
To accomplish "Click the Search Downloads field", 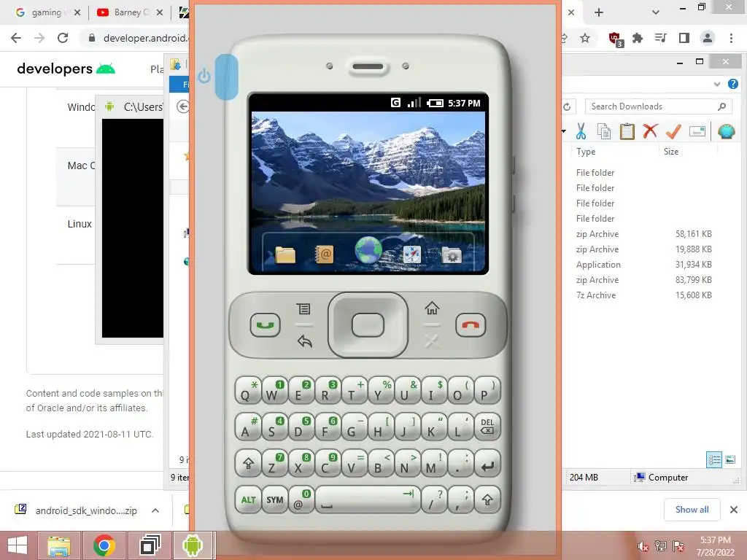I will [x=659, y=106].
